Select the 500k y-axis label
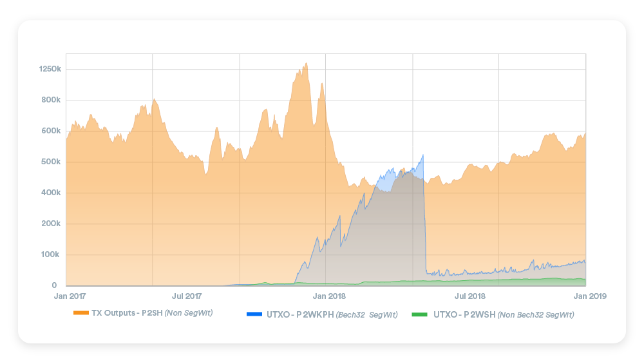Image resolution: width=644 pixels, height=364 pixels. click(50, 162)
